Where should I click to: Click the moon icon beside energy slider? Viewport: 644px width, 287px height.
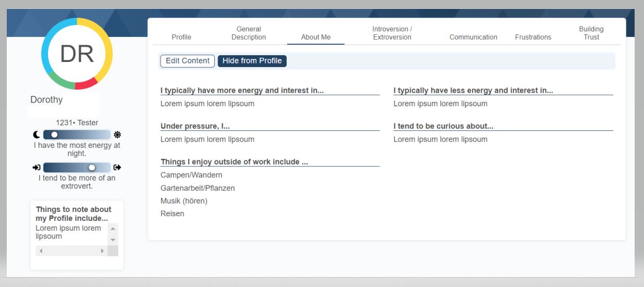point(37,134)
